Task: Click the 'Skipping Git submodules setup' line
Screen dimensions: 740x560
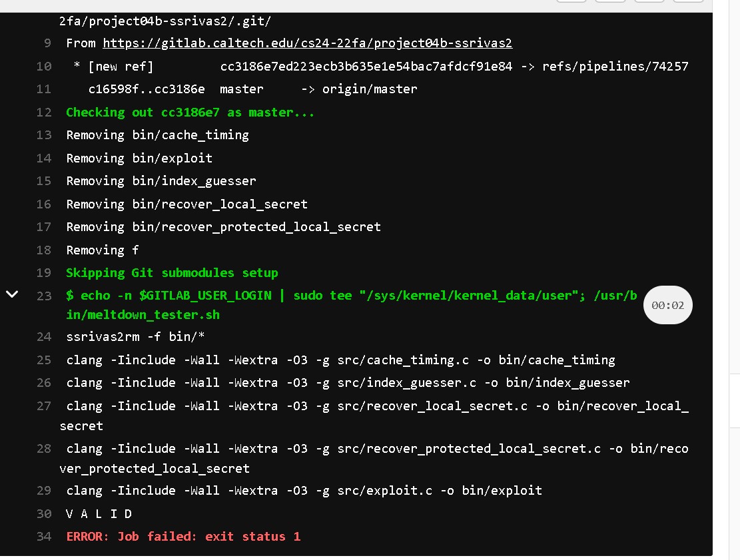Action: [172, 273]
